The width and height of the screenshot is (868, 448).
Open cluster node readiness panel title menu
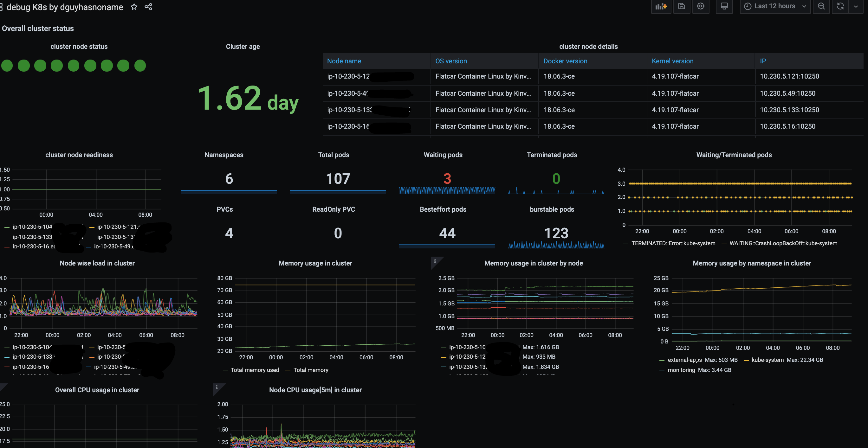[x=79, y=155]
